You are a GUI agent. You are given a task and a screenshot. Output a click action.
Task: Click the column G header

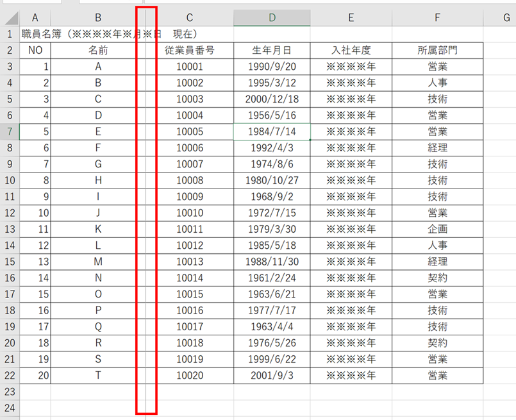505,18
